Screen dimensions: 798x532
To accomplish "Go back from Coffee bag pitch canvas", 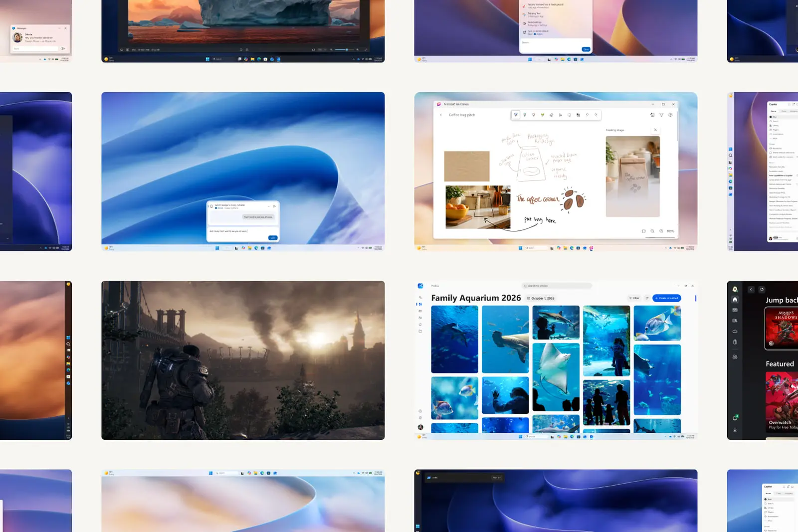I will (441, 115).
